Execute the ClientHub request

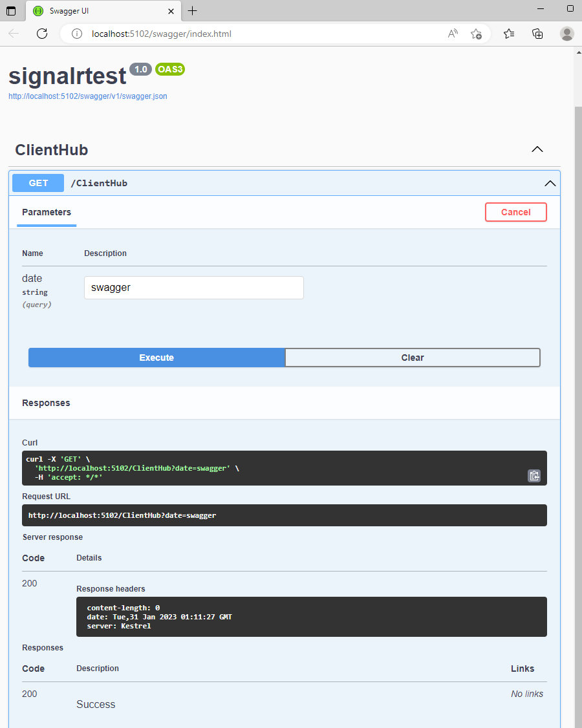pos(156,358)
